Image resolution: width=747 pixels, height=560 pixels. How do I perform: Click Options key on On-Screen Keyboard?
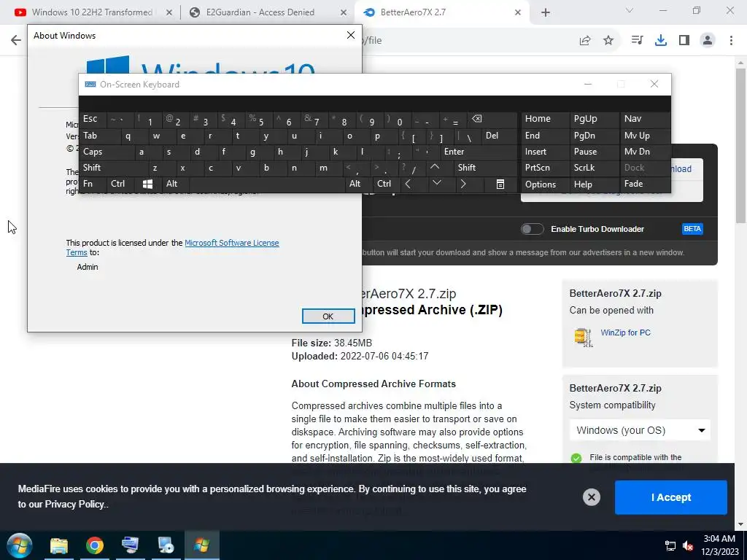click(x=545, y=184)
